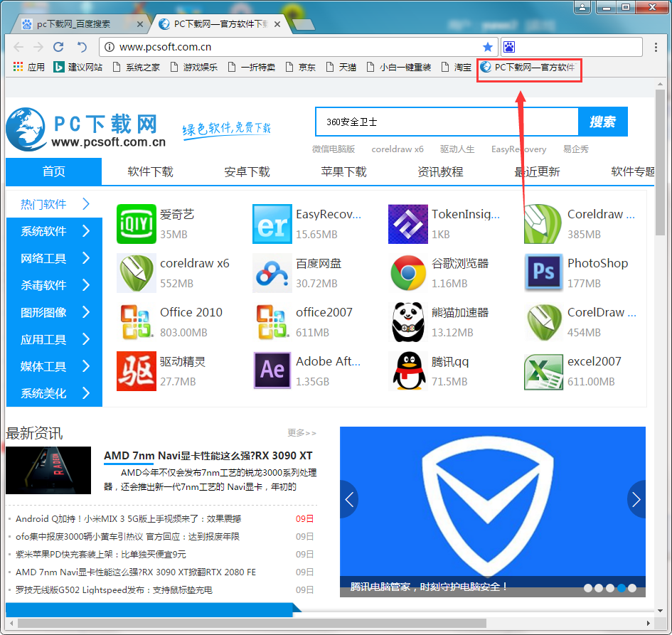The width and height of the screenshot is (672, 635).
Task: Open the Coreldraw 385MB icon
Action: (x=543, y=224)
